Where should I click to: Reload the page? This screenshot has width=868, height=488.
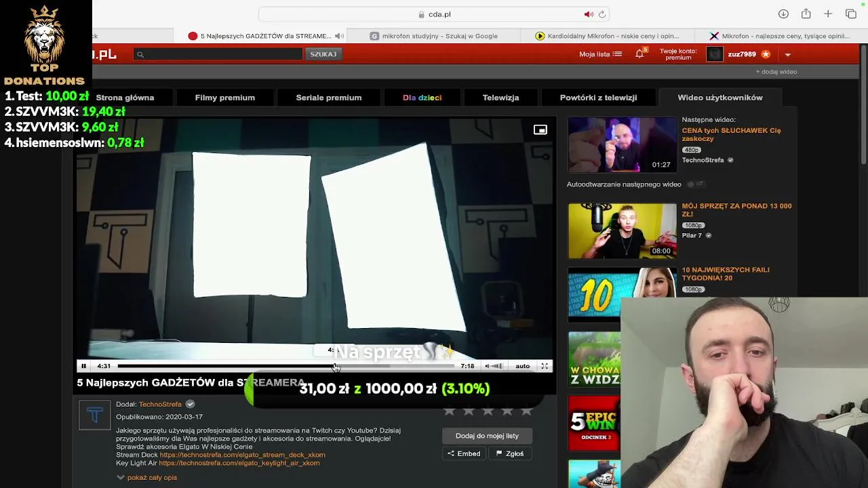pos(601,14)
